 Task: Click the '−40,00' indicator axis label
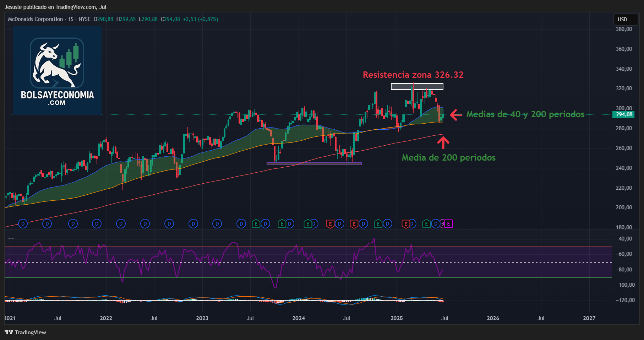pos(624,239)
